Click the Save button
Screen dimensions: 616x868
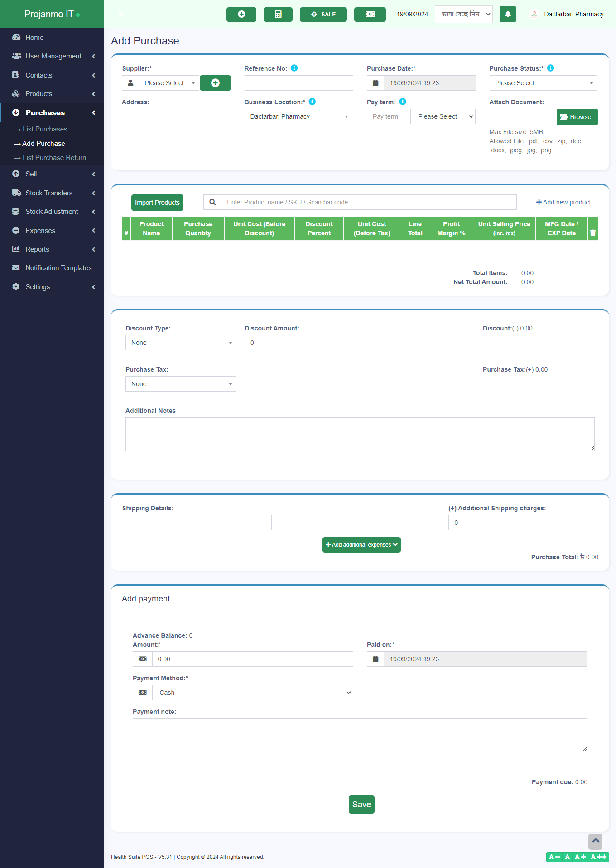(x=361, y=805)
